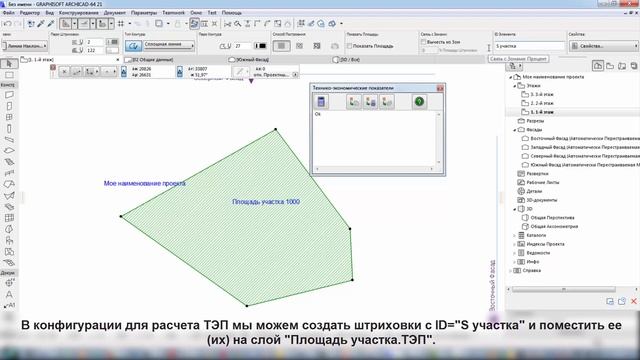Image resolution: width=640 pixels, height=360 pixels.
Task: Open the Файл menu
Action: (9, 13)
